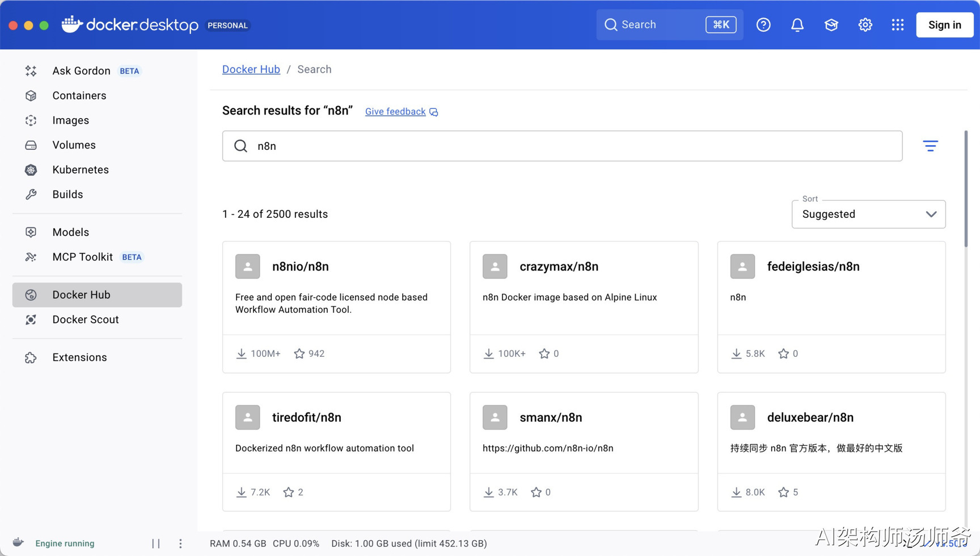
Task: Open Ask Gordon from the sidebar
Action: click(81, 71)
